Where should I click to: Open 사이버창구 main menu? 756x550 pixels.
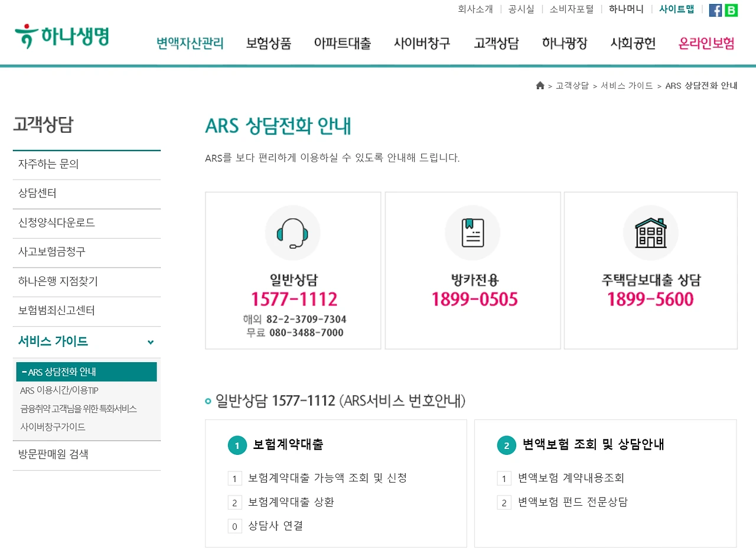point(422,43)
